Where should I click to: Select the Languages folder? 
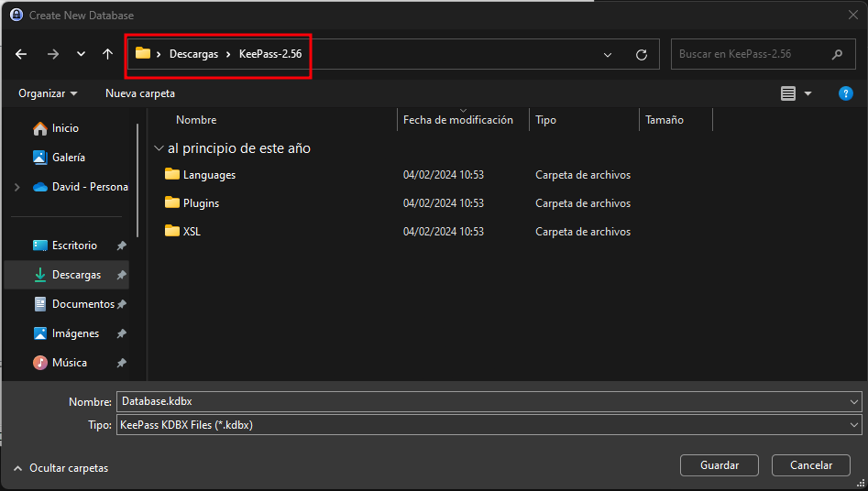[209, 175]
